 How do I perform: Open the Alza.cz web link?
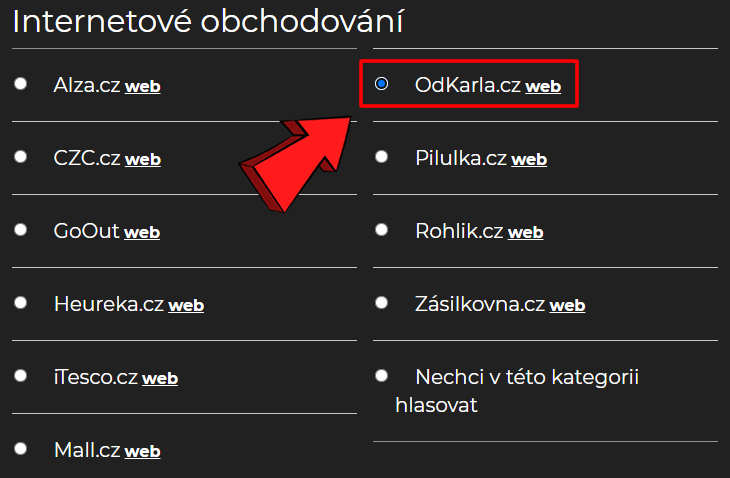(x=142, y=86)
